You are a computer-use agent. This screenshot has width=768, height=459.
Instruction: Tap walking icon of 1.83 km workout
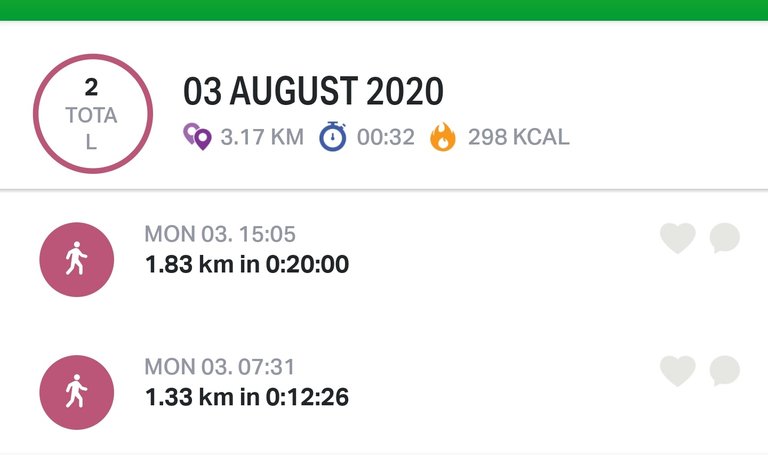click(x=76, y=259)
